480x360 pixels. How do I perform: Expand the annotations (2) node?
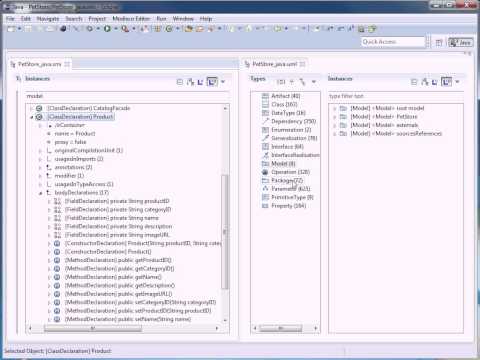pos(40,167)
